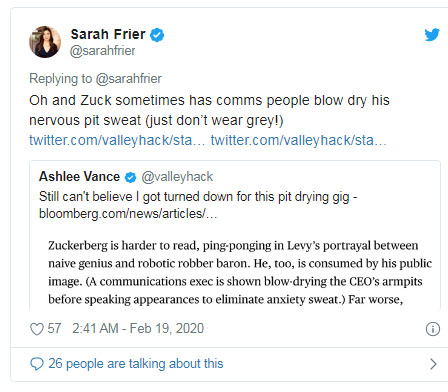This screenshot has height=392, width=448.
Task: Click the Twitter bird logo icon
Action: (x=432, y=34)
